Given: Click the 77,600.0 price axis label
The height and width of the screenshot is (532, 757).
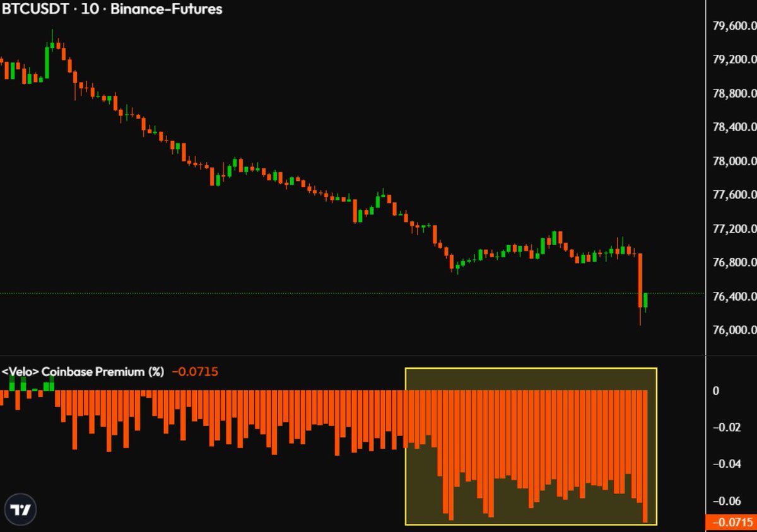Looking at the screenshot, I should tap(734, 195).
